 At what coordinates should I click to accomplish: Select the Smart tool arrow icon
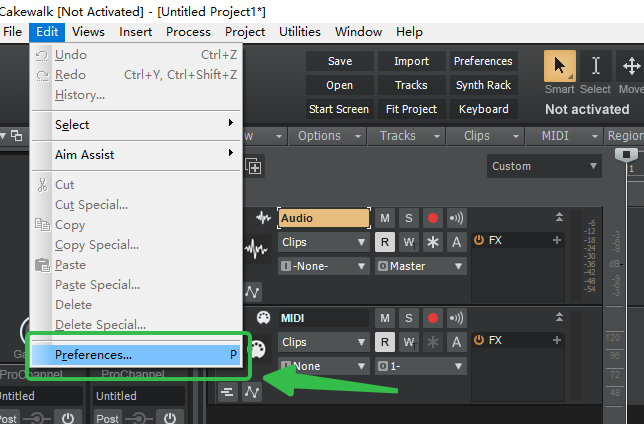[559, 66]
